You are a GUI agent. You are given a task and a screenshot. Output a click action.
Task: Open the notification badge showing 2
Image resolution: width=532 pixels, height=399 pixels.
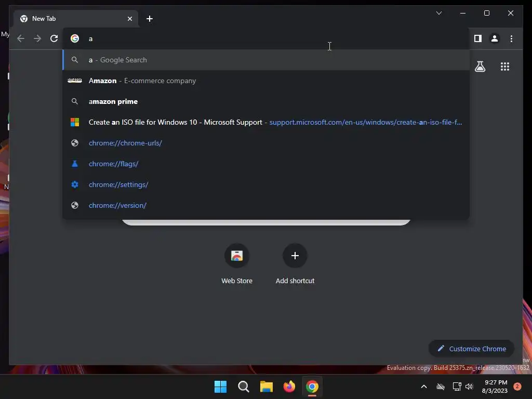point(517,387)
